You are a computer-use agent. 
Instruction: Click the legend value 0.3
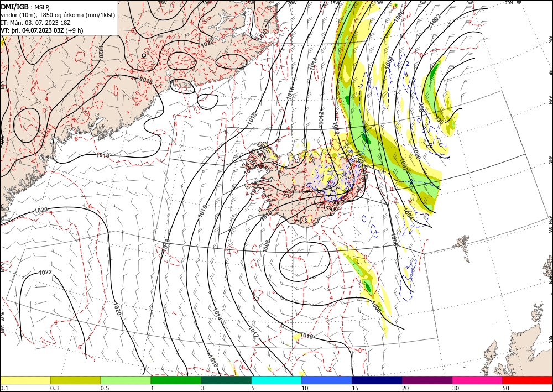click(54, 388)
